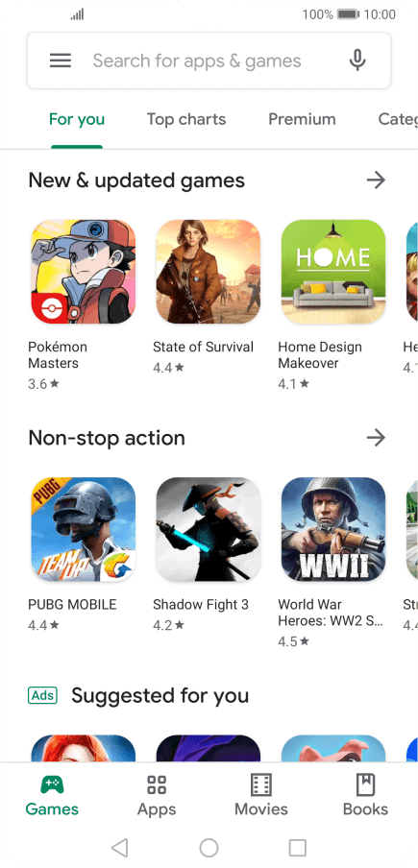Open World War Heroes WWII icon
This screenshot has width=418, height=868.
click(333, 529)
